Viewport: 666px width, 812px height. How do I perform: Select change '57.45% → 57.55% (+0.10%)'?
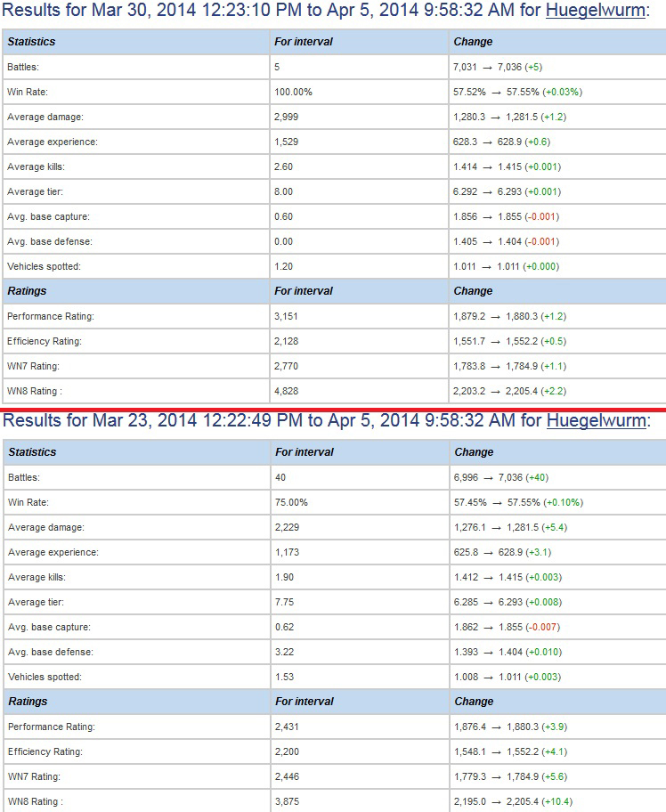coord(518,502)
